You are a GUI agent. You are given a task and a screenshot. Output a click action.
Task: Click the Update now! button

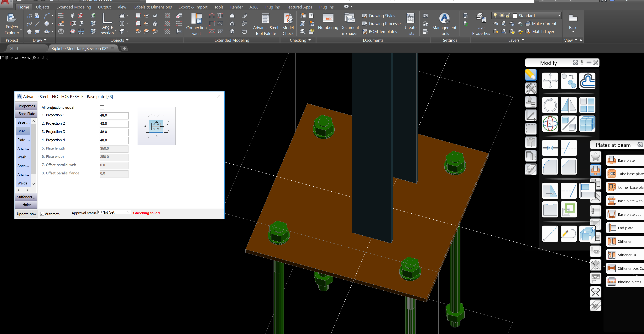(x=27, y=214)
